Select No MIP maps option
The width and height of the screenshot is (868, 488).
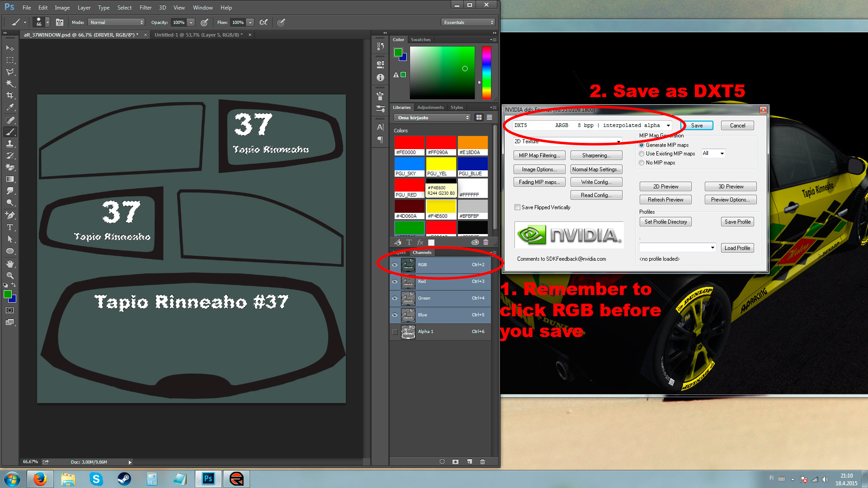click(642, 163)
